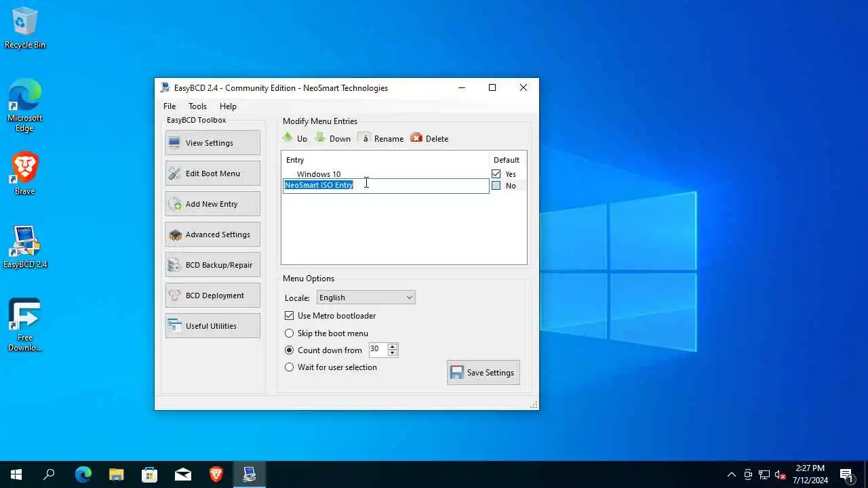The image size is (868, 488).
Task: Set NeoSmart ISO Entry as default
Action: pos(496,186)
